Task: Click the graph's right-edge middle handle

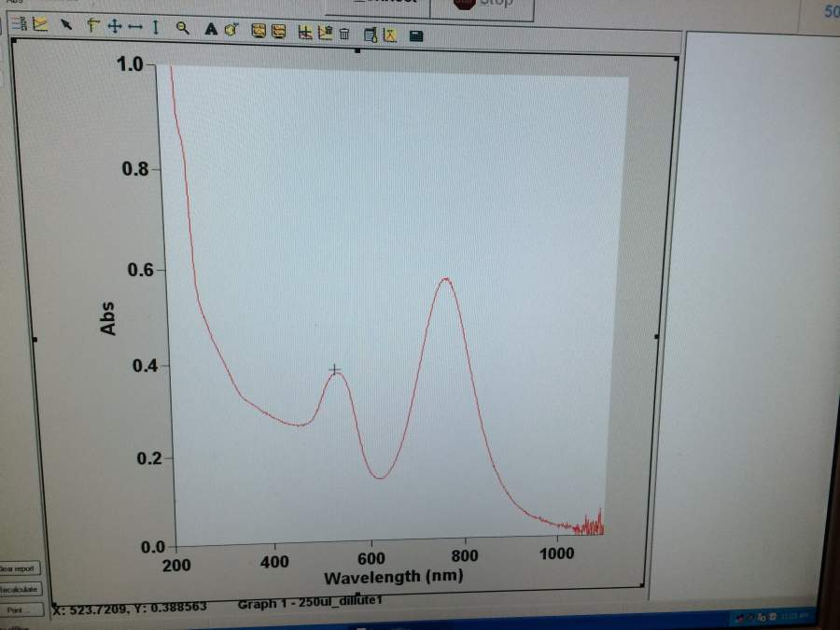Action: (x=657, y=336)
